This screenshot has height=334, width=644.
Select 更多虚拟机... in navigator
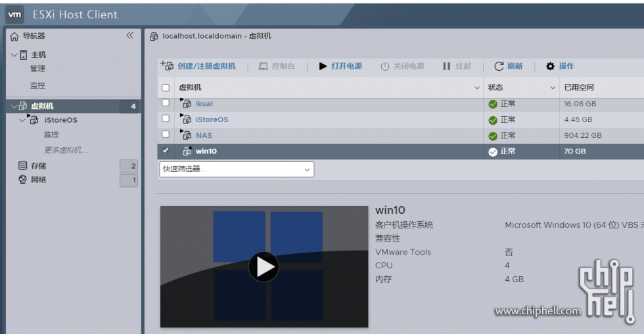(x=66, y=150)
